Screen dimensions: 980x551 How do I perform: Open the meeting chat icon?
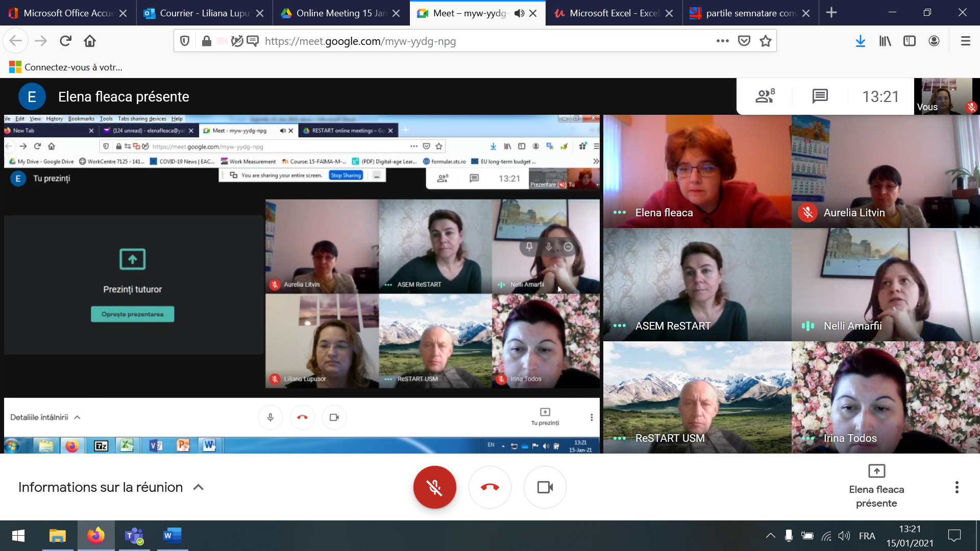(x=820, y=96)
